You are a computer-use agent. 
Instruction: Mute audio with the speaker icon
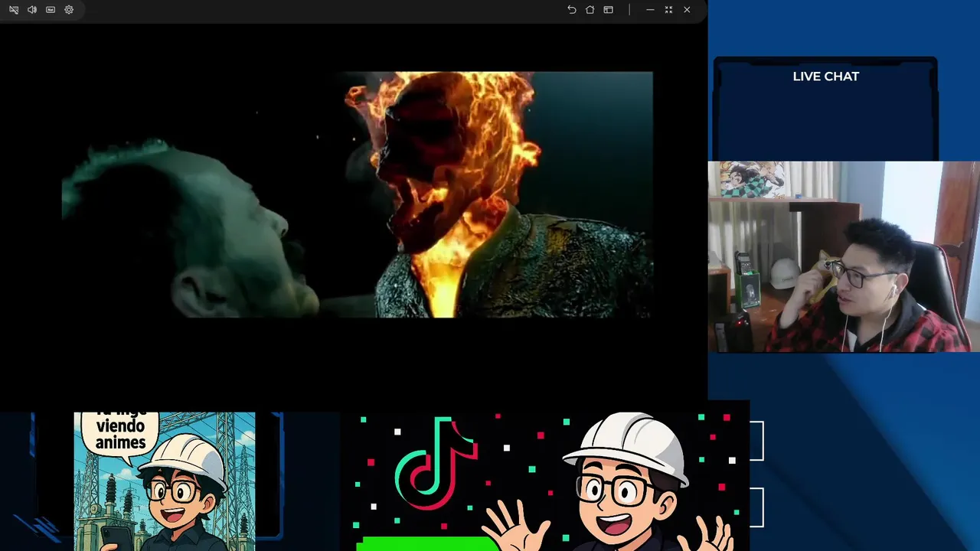pos(32,10)
